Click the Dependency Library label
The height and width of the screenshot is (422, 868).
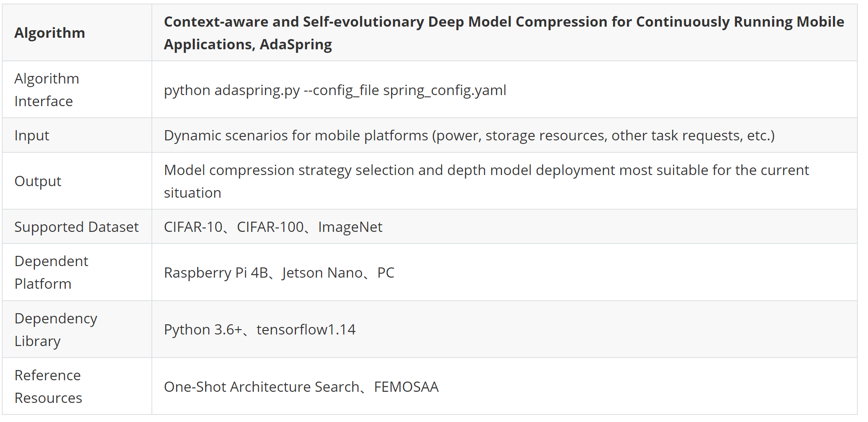pyautogui.click(x=56, y=330)
